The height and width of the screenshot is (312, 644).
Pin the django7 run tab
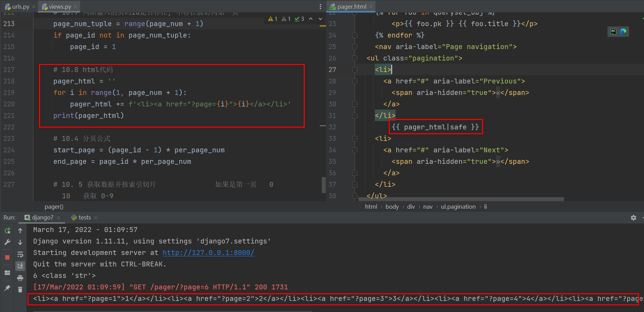coord(7,288)
